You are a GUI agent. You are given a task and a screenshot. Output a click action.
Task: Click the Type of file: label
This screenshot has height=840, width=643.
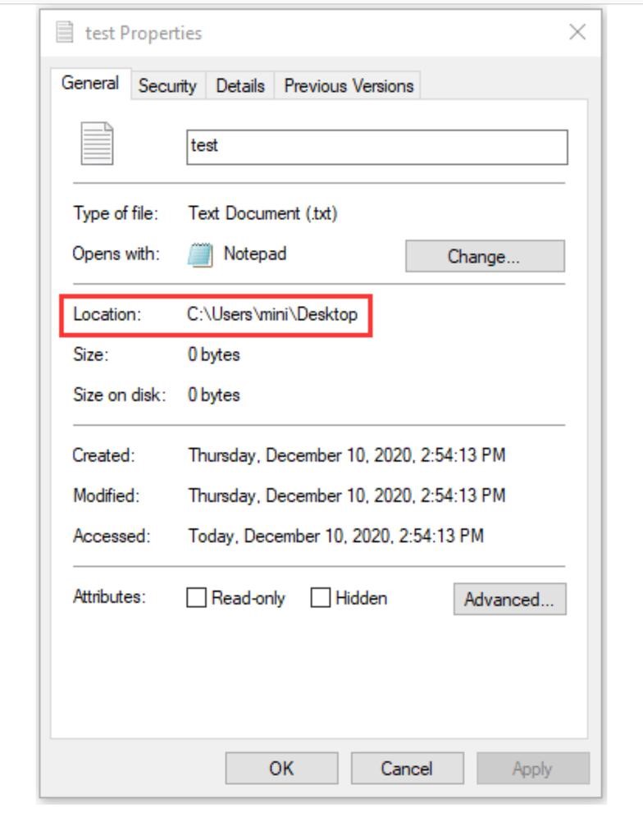(x=116, y=213)
